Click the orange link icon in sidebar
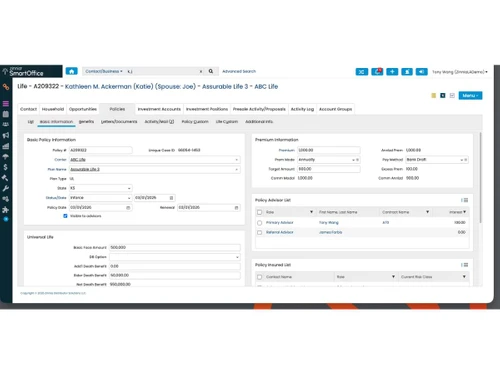Image resolution: width=500 pixels, height=375 pixels. click(x=6, y=87)
